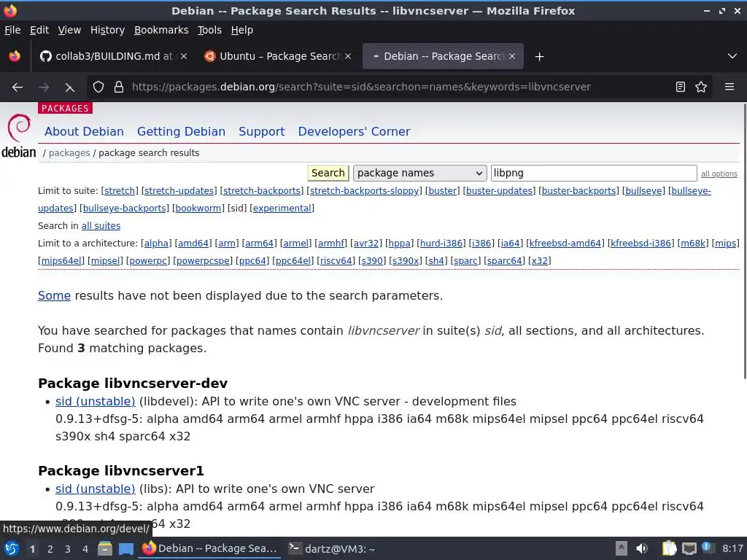747x560 pixels.
Task: Click the keyword search input field
Action: coord(594,173)
